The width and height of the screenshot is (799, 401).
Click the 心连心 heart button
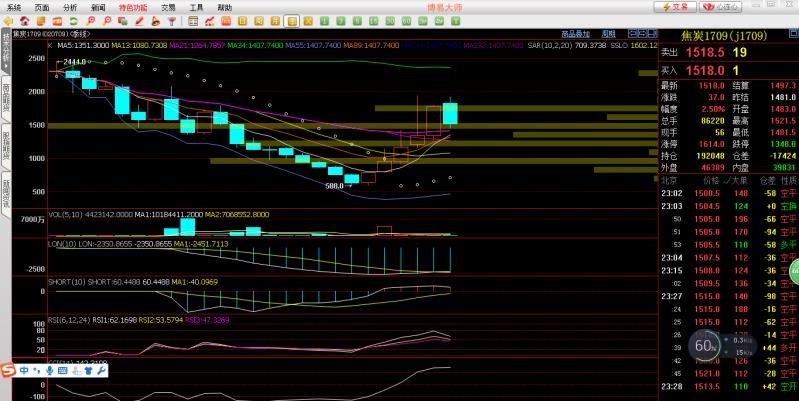point(721,7)
